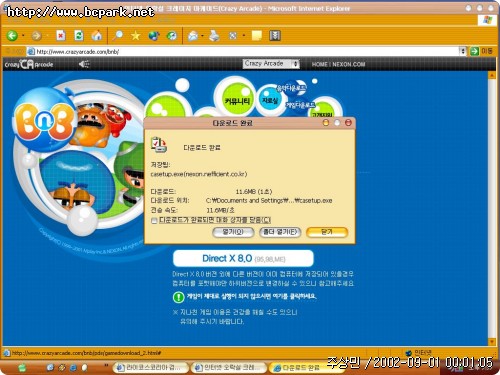Click the red Stop loading icon
The image size is (500, 375).
point(61,35)
